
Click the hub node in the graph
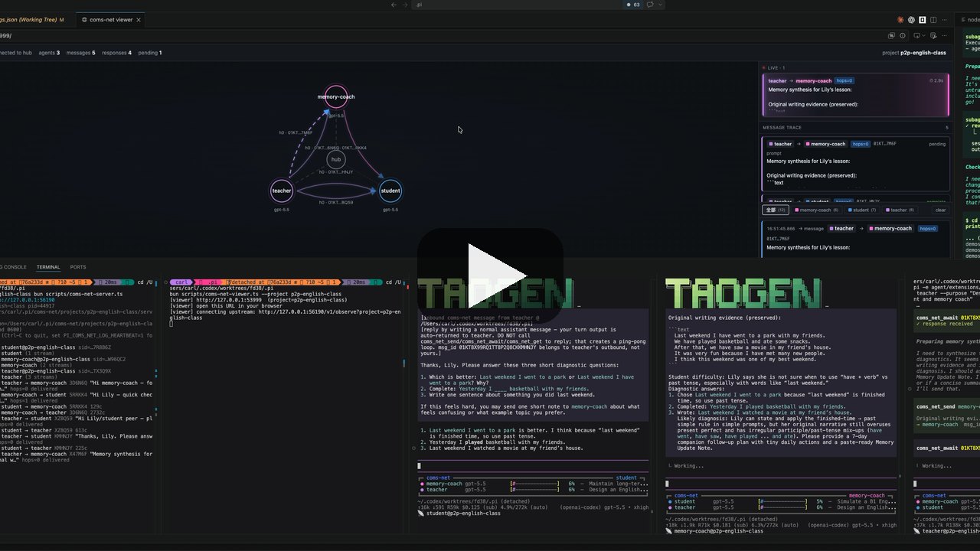335,159
